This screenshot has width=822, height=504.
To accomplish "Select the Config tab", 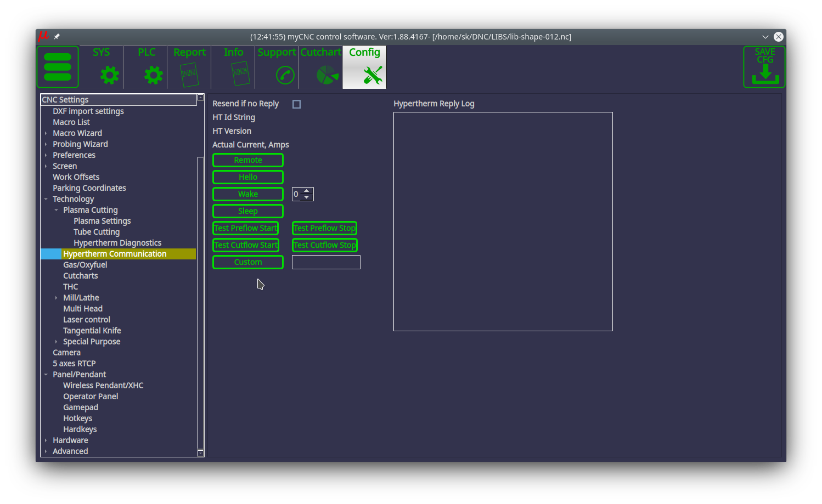I will (x=364, y=67).
